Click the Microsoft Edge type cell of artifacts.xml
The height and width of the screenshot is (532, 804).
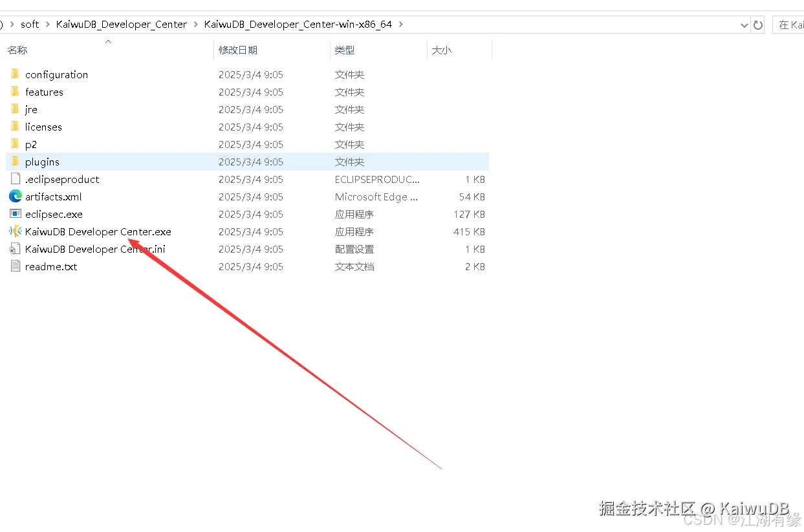pos(376,197)
